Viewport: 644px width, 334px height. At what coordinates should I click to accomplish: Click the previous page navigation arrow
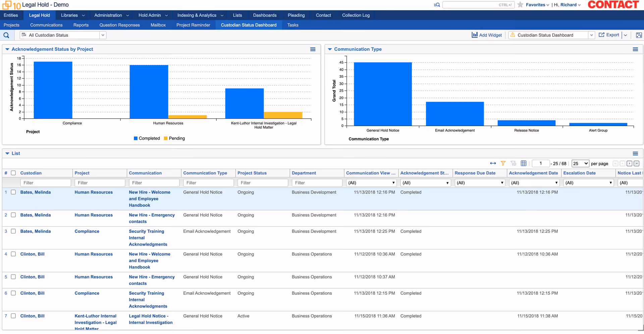tap(623, 164)
